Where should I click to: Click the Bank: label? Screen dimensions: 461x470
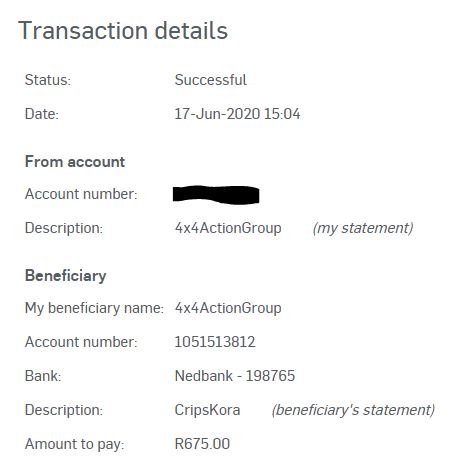(x=43, y=376)
